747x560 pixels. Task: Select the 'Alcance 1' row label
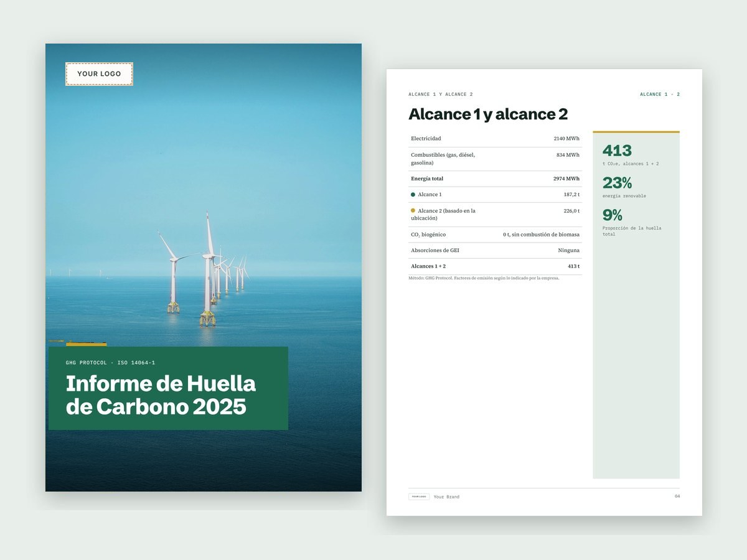pos(430,195)
